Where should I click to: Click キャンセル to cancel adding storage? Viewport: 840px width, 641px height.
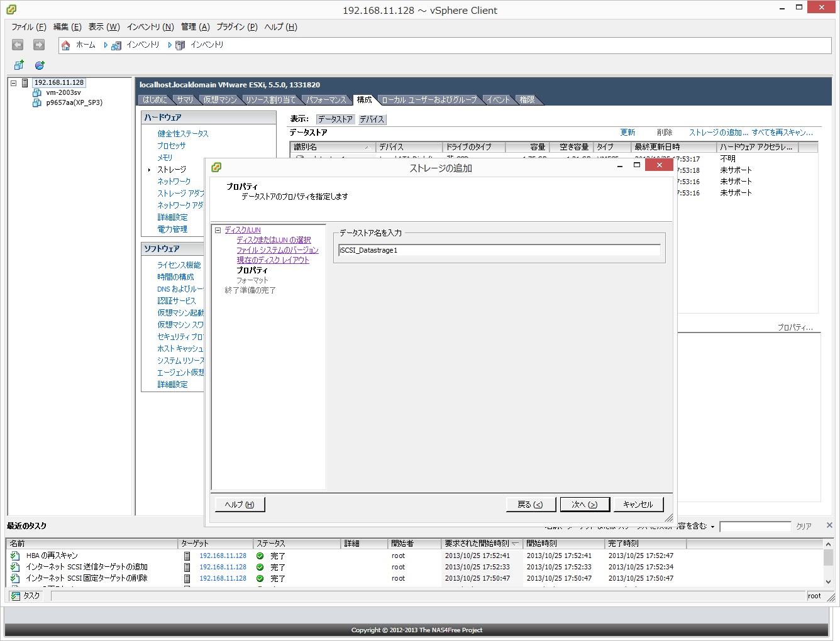click(x=638, y=505)
